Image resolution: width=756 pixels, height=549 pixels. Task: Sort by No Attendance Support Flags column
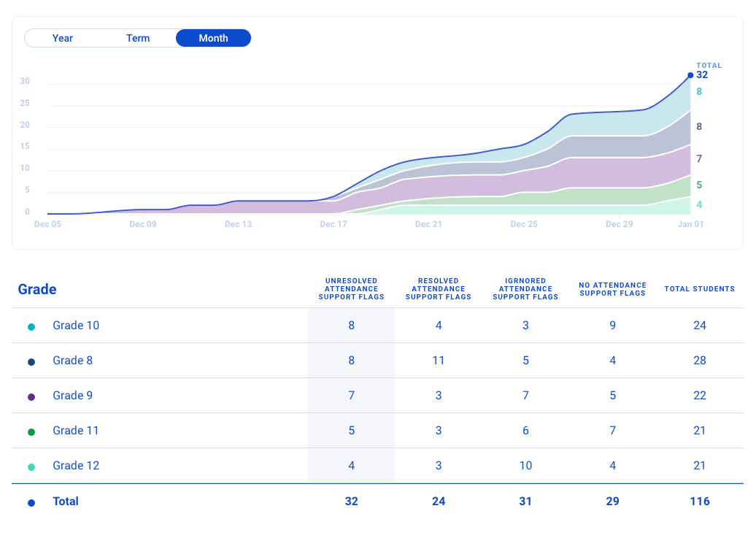tap(612, 289)
